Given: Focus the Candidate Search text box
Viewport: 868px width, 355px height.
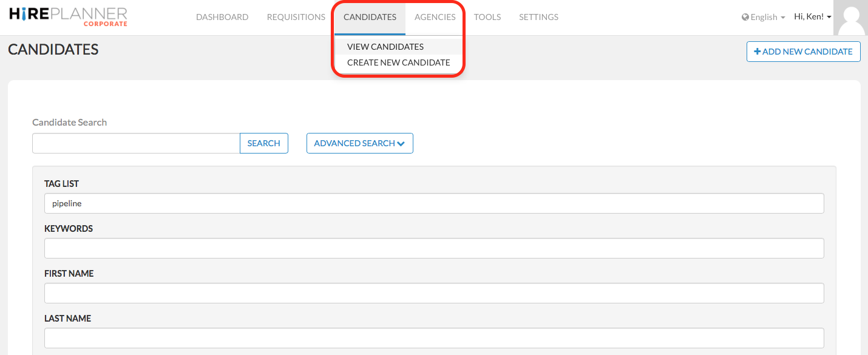Looking at the screenshot, I should pos(136,143).
